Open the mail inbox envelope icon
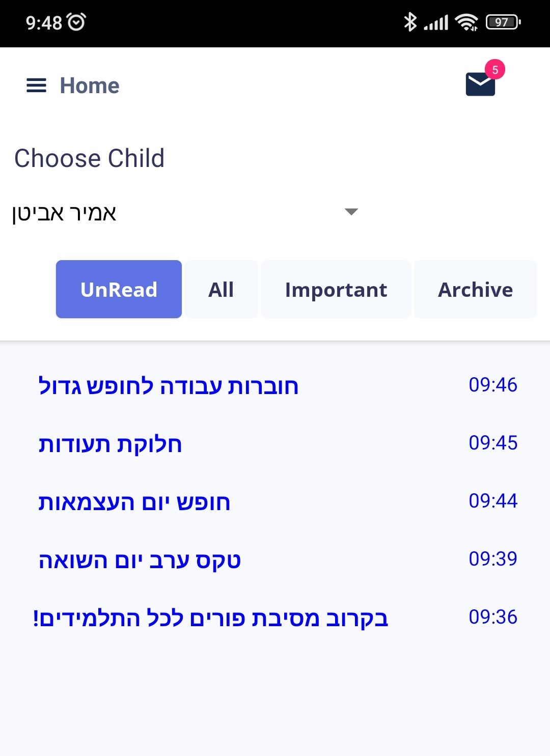 pyautogui.click(x=480, y=84)
